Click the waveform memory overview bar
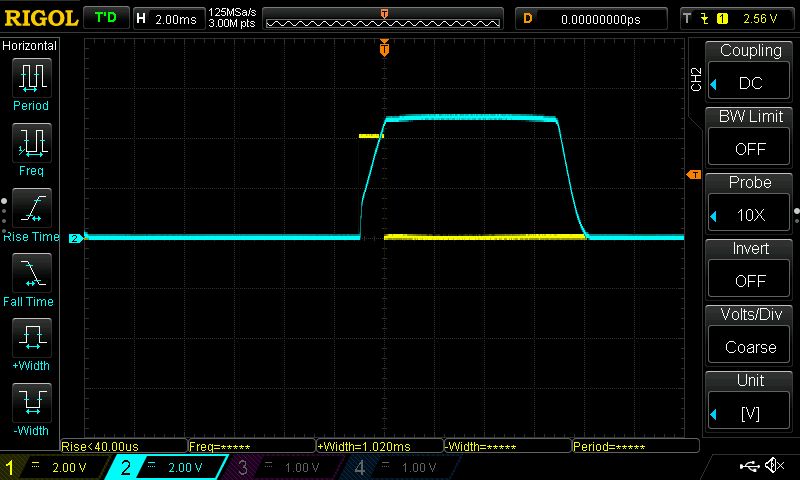800x480 pixels. [383, 19]
